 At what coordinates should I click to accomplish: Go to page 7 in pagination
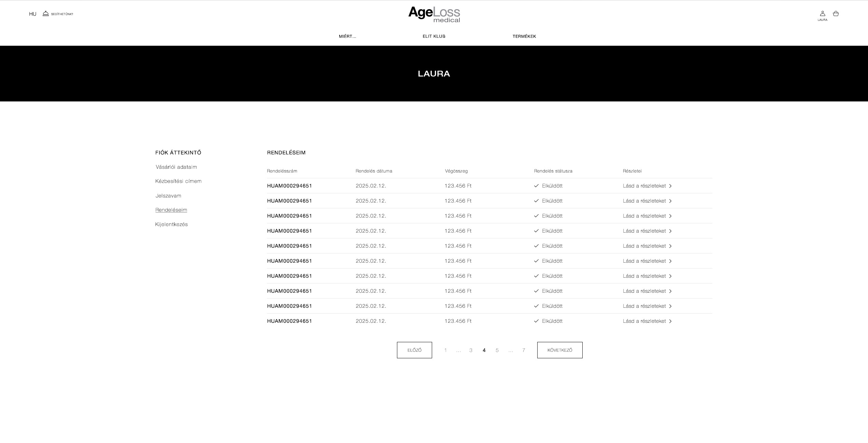coord(524,350)
